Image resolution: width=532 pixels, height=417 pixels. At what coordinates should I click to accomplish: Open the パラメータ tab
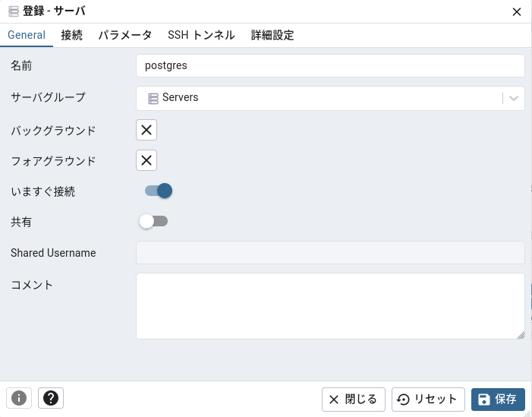[x=125, y=35]
